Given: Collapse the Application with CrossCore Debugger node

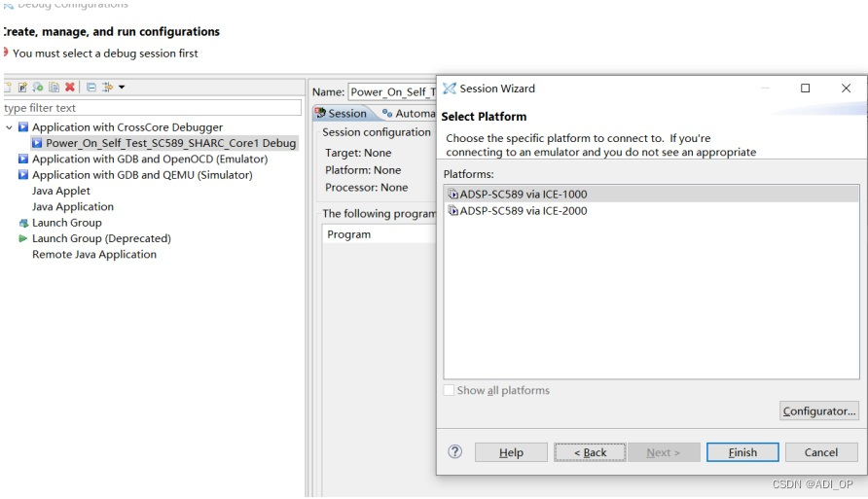Looking at the screenshot, I should 9,127.
